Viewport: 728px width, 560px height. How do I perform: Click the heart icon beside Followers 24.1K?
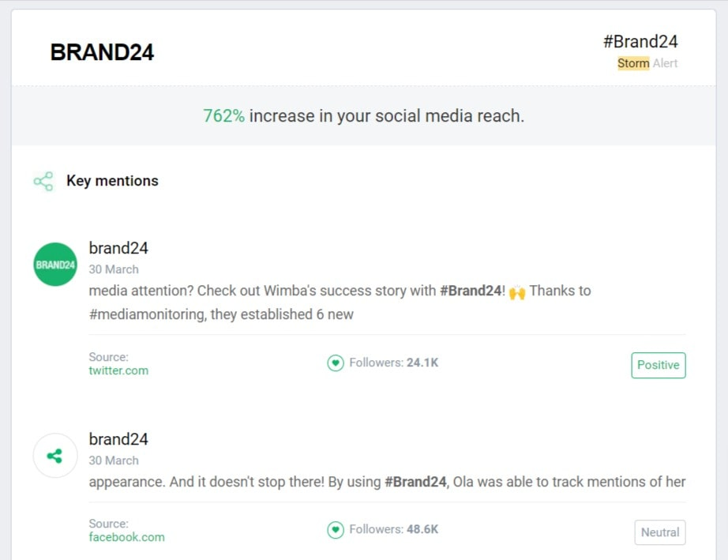click(x=336, y=363)
